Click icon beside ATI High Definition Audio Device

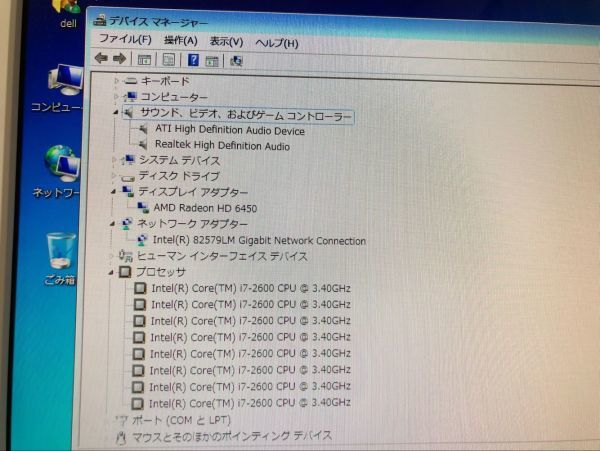pyautogui.click(x=143, y=129)
